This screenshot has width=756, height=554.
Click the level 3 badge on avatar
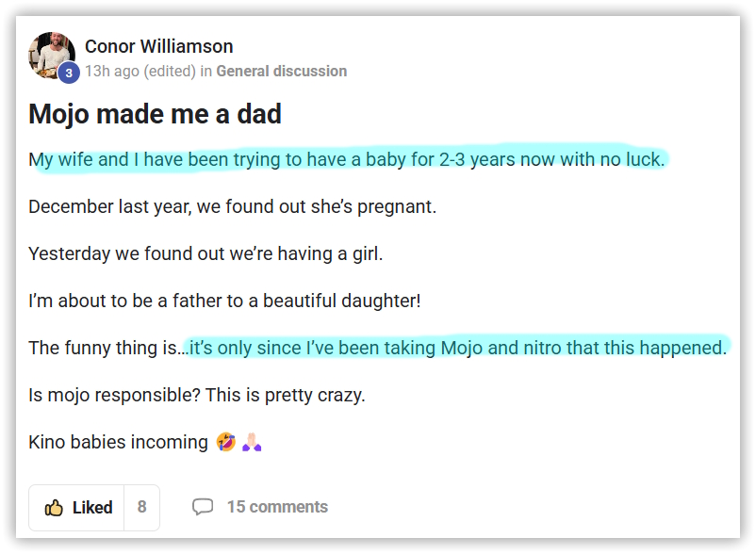[69, 73]
